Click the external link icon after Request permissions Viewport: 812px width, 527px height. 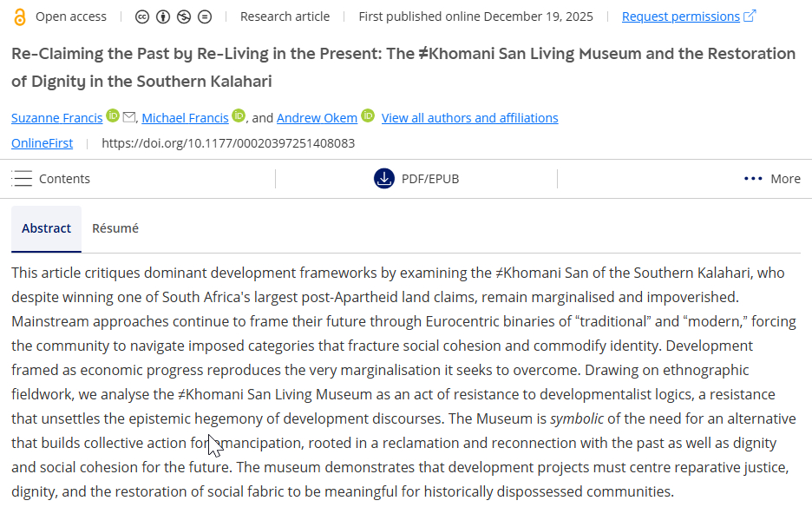tap(750, 16)
